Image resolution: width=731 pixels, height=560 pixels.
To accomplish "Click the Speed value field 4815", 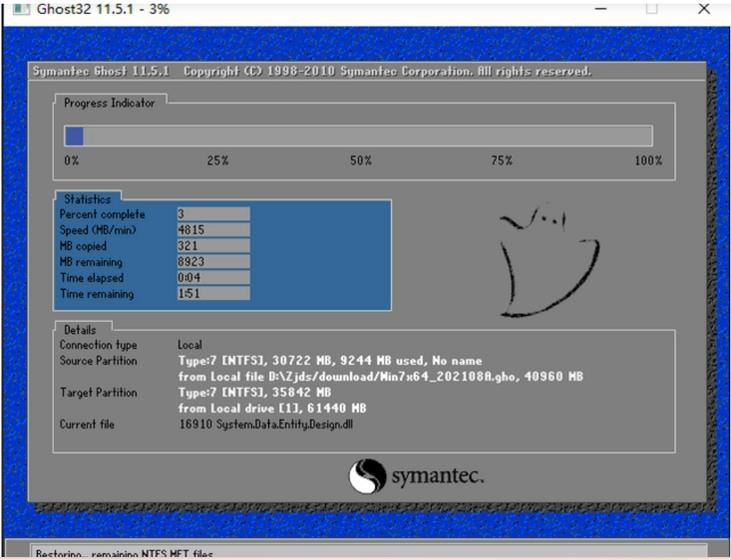I will pyautogui.click(x=213, y=230).
